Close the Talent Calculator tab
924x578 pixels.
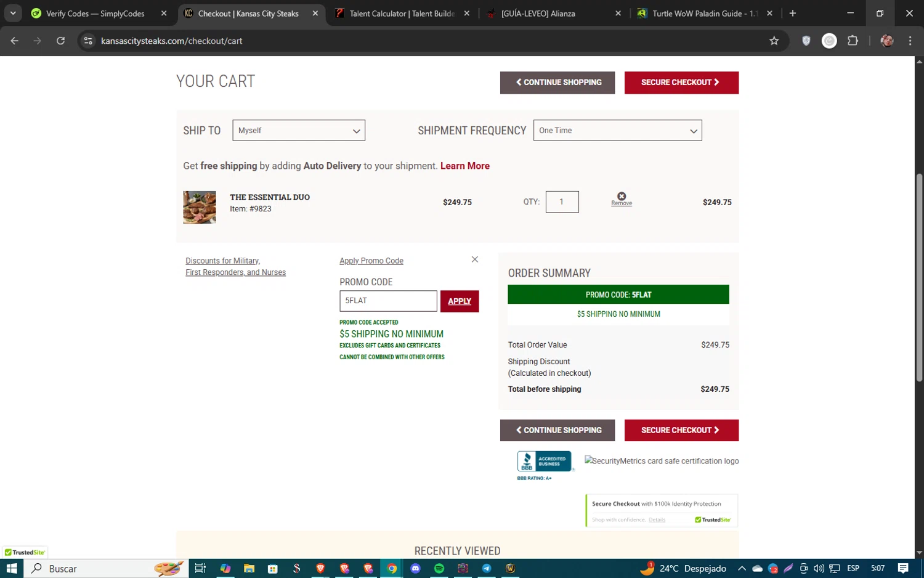[466, 13]
